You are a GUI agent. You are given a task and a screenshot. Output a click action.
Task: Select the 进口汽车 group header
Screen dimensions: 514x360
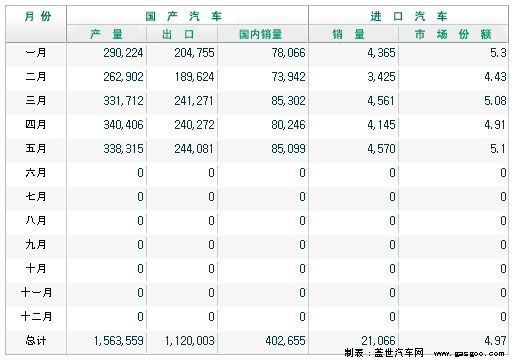409,16
